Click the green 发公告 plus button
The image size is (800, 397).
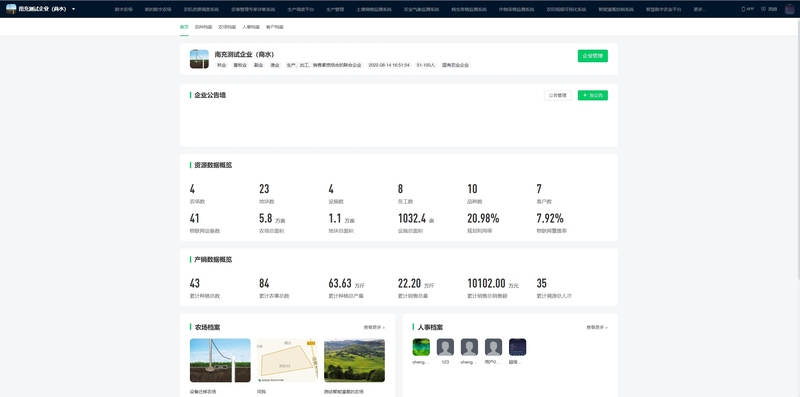(592, 95)
